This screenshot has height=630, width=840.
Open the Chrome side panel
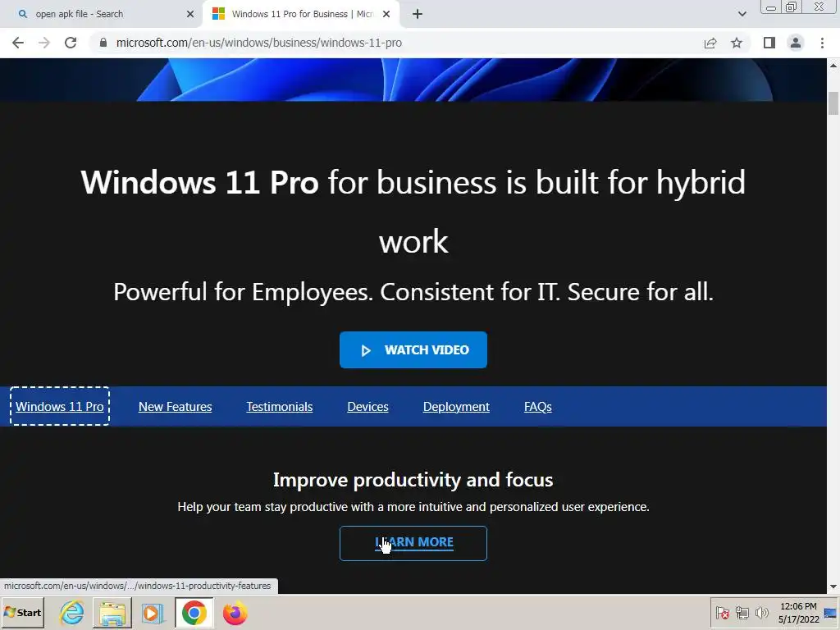(769, 43)
